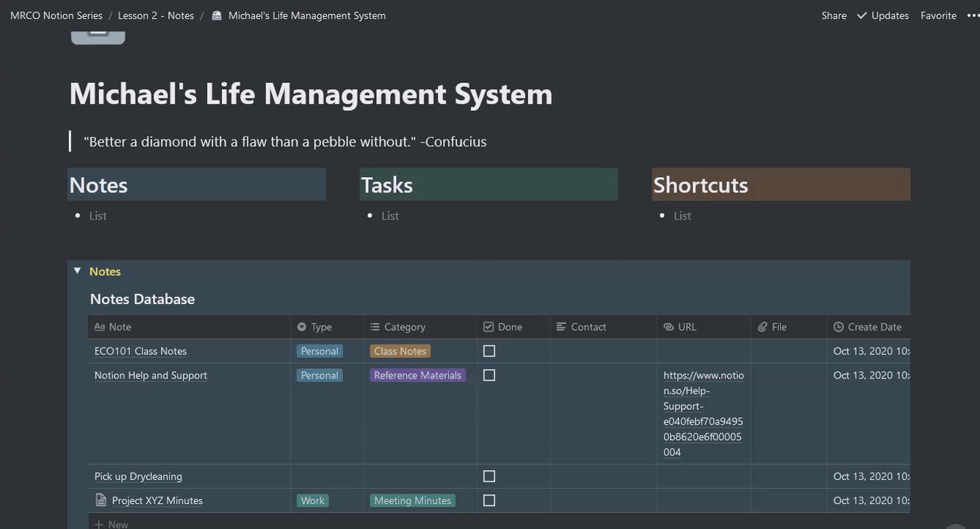Collapse the Notes toggle section
The width and height of the screenshot is (980, 529).
click(x=77, y=271)
